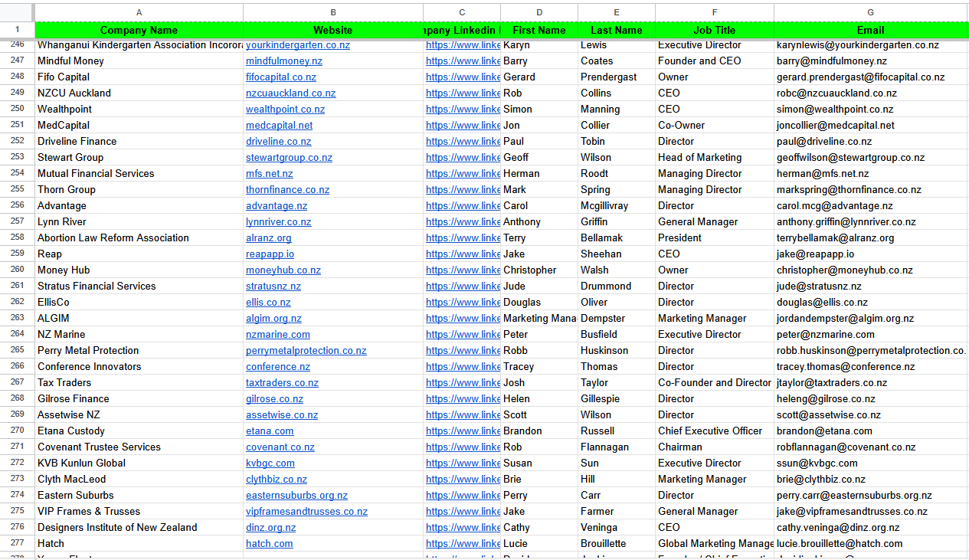Click the Founder and CEO job title cell
The image size is (969, 560).
coord(715,61)
